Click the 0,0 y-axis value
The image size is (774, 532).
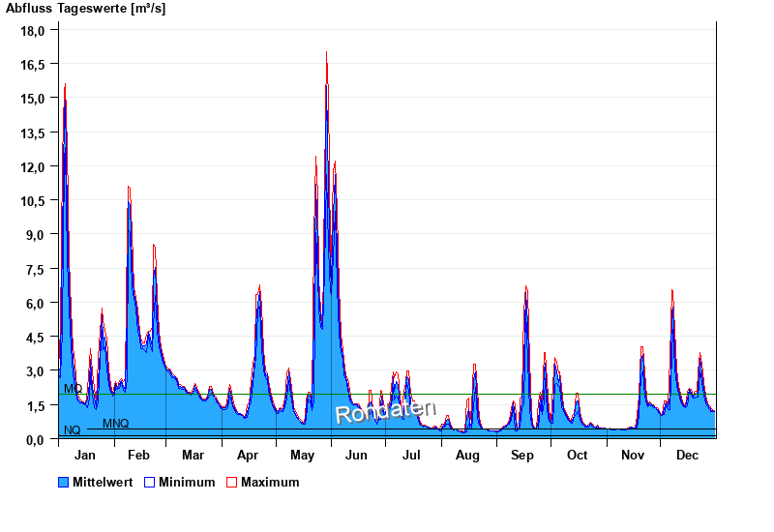36,439
